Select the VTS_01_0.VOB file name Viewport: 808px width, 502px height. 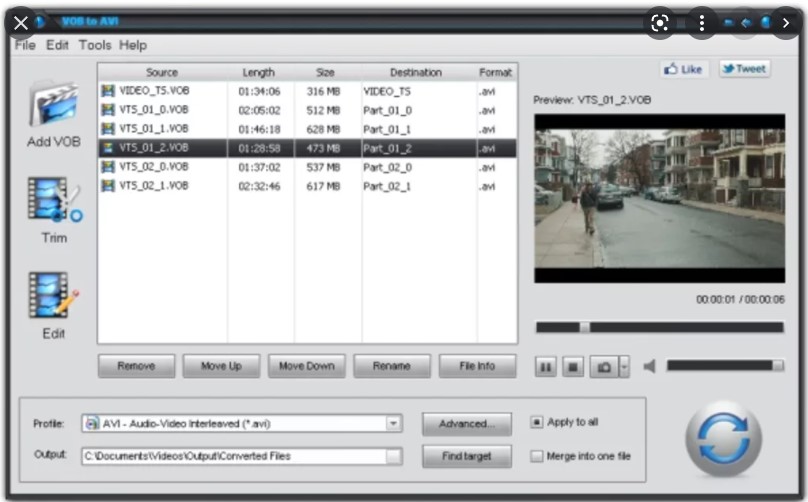tap(154, 110)
